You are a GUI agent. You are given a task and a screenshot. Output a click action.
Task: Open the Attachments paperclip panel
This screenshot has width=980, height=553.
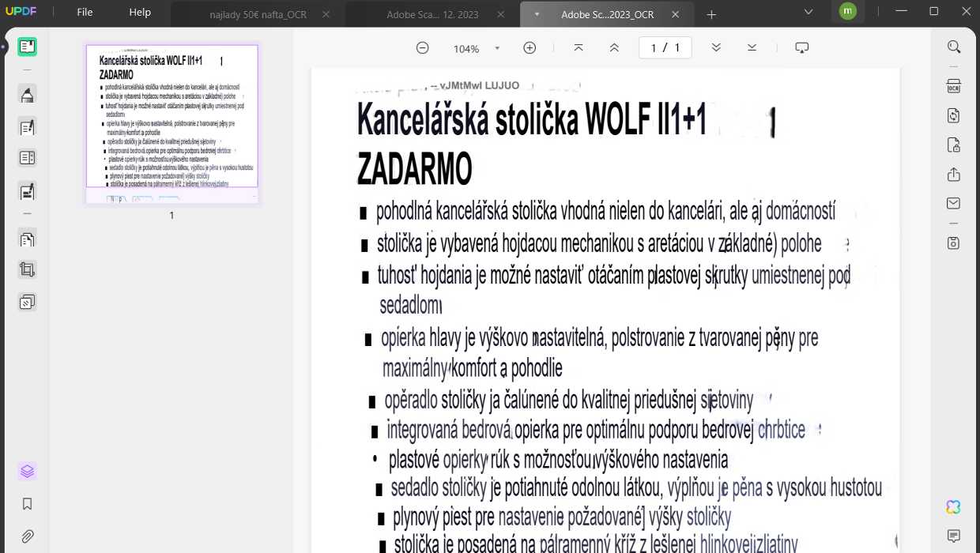[27, 536]
